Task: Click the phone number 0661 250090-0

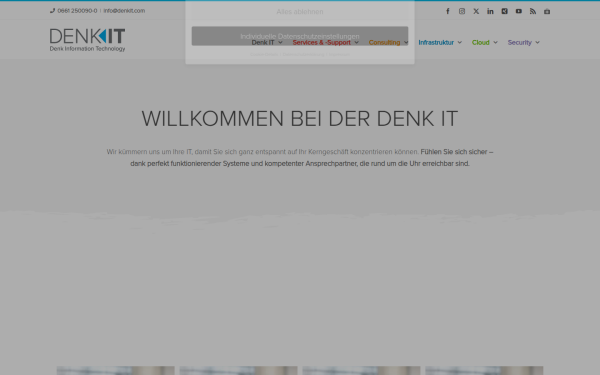Action: point(77,11)
